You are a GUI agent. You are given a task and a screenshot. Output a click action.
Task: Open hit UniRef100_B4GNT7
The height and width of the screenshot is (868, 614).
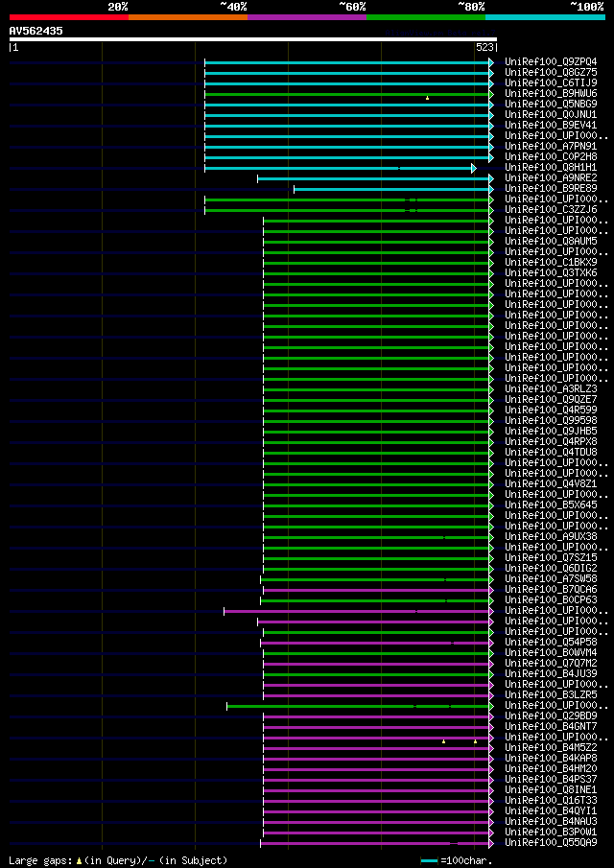tap(551, 727)
